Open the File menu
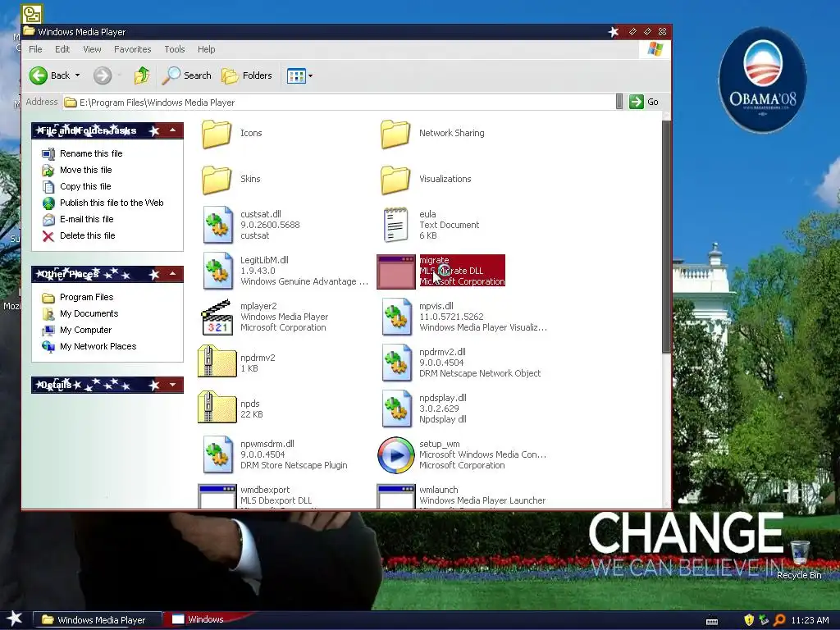This screenshot has height=630, width=840. 35,49
